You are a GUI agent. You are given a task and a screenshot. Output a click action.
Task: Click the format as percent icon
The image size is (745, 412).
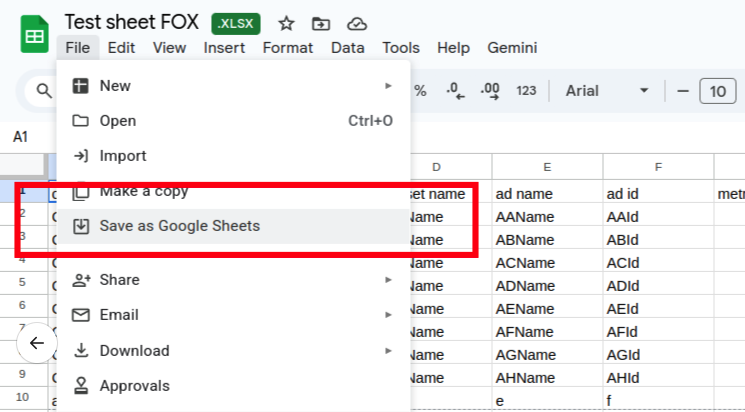[421, 91]
